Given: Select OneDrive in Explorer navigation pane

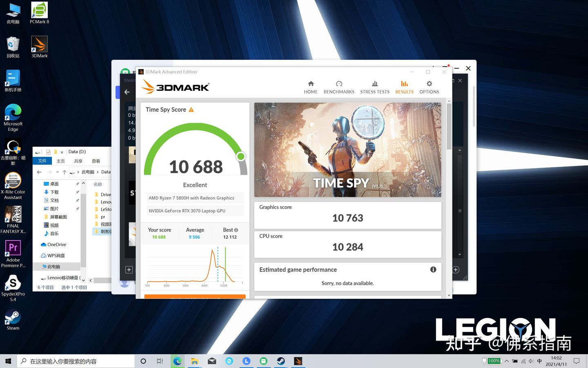Looking at the screenshot, I should [x=53, y=245].
